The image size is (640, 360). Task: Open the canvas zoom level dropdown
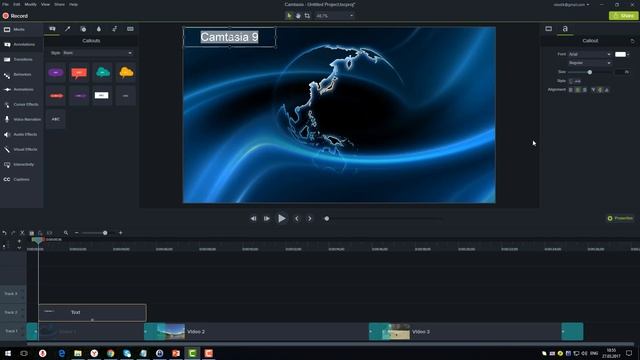click(x=334, y=16)
